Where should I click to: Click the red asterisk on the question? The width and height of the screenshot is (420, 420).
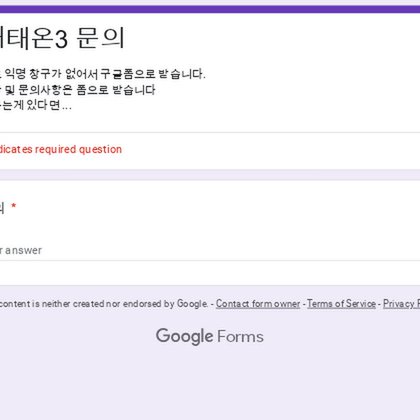14,206
